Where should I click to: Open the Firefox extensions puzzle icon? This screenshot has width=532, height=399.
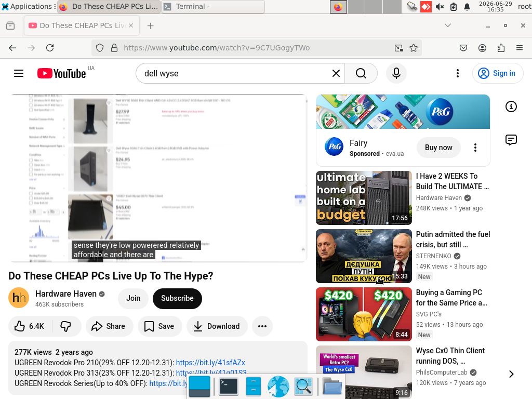click(501, 48)
